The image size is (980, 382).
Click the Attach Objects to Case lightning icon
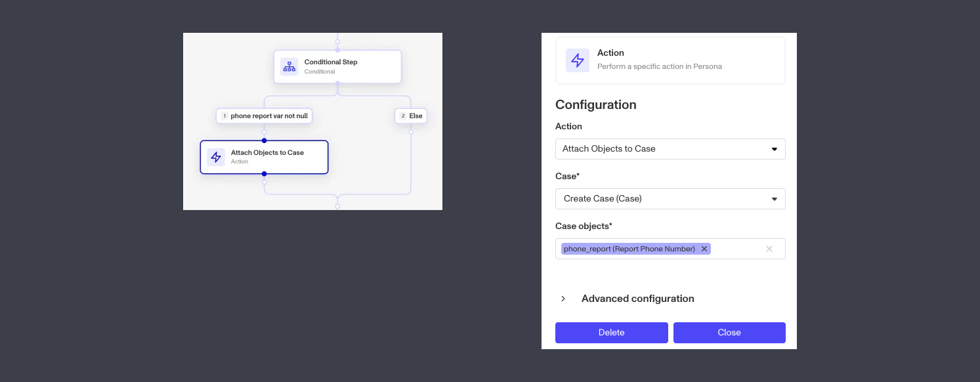(215, 157)
